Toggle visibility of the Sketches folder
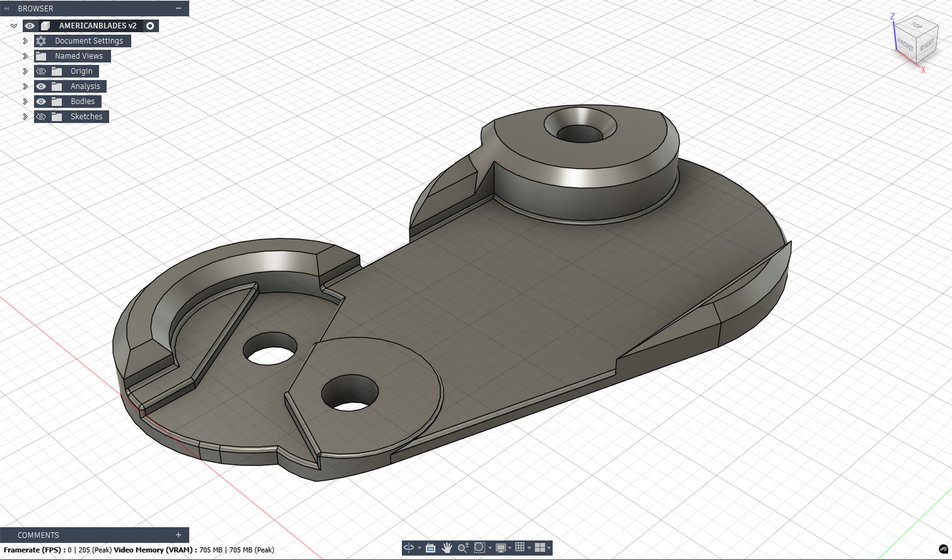952x560 pixels. (41, 116)
